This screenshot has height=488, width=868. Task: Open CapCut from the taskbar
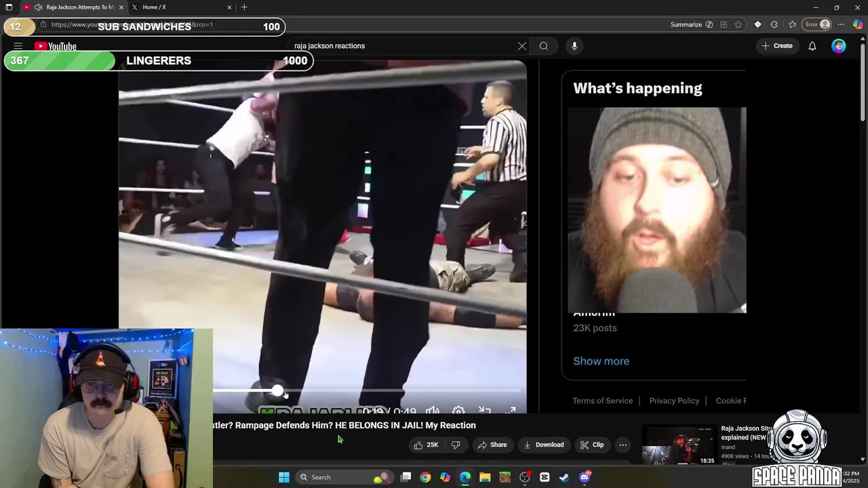(545, 477)
